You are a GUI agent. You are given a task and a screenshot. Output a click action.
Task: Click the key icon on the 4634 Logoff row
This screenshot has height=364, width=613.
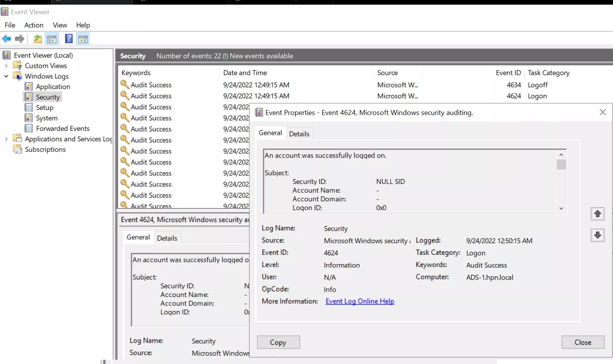125,84
